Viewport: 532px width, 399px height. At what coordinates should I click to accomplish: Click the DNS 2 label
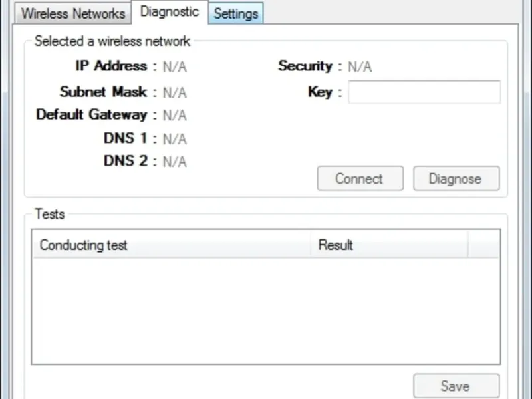tap(126, 161)
